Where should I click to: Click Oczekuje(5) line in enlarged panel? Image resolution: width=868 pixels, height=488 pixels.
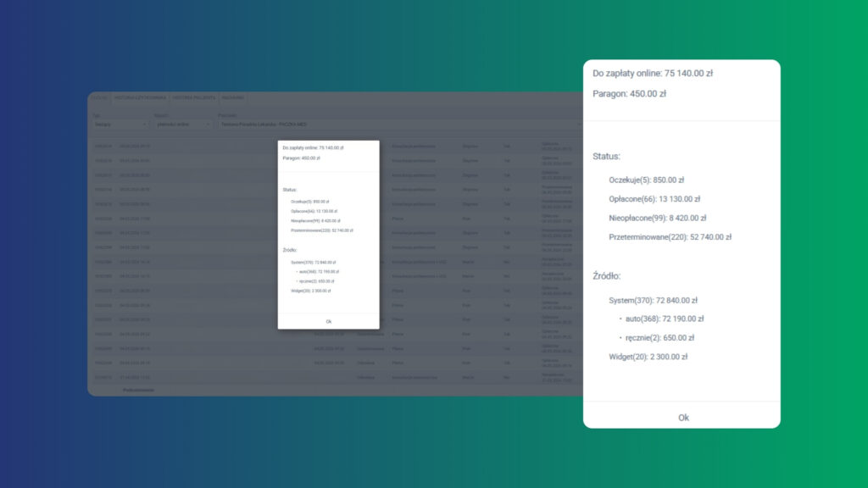pos(647,180)
